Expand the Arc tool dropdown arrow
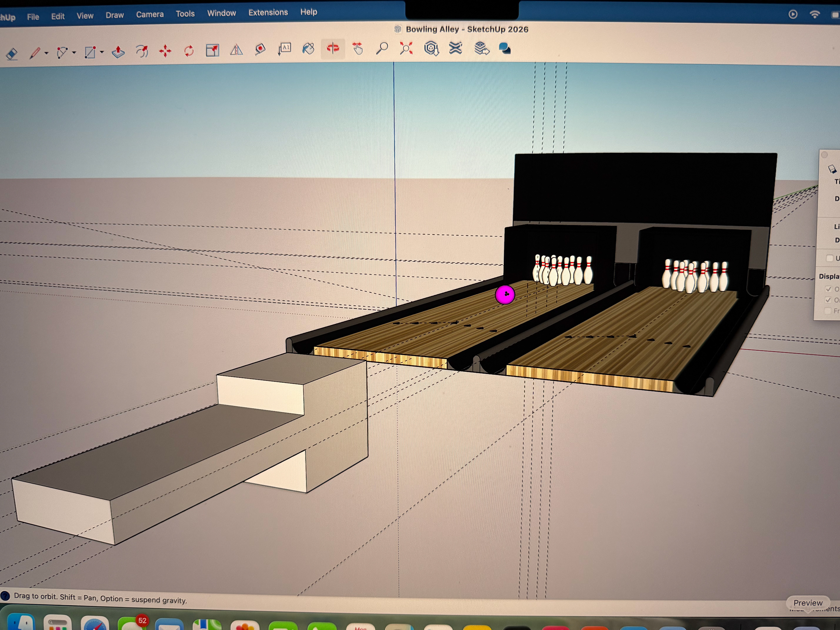 [x=74, y=52]
